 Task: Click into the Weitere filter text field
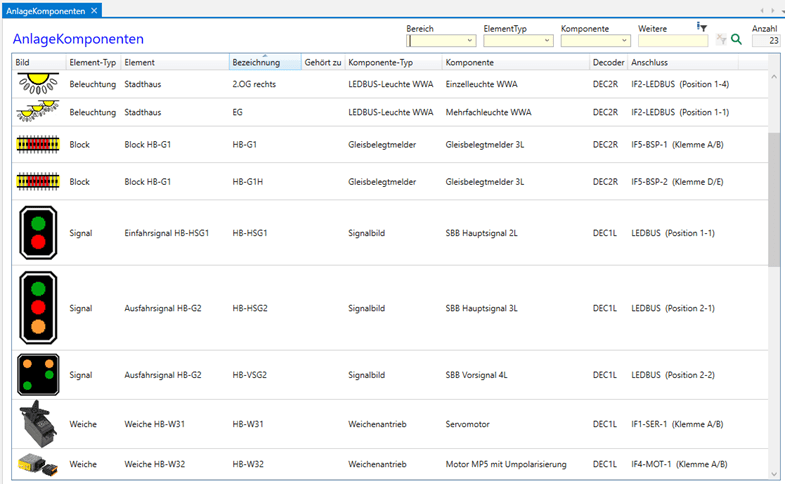(x=672, y=41)
